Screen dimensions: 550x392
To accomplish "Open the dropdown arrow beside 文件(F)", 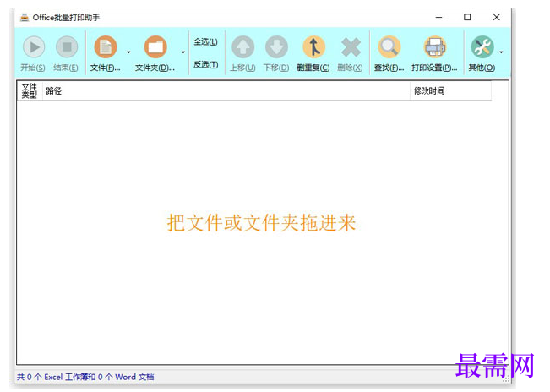I will click(128, 52).
